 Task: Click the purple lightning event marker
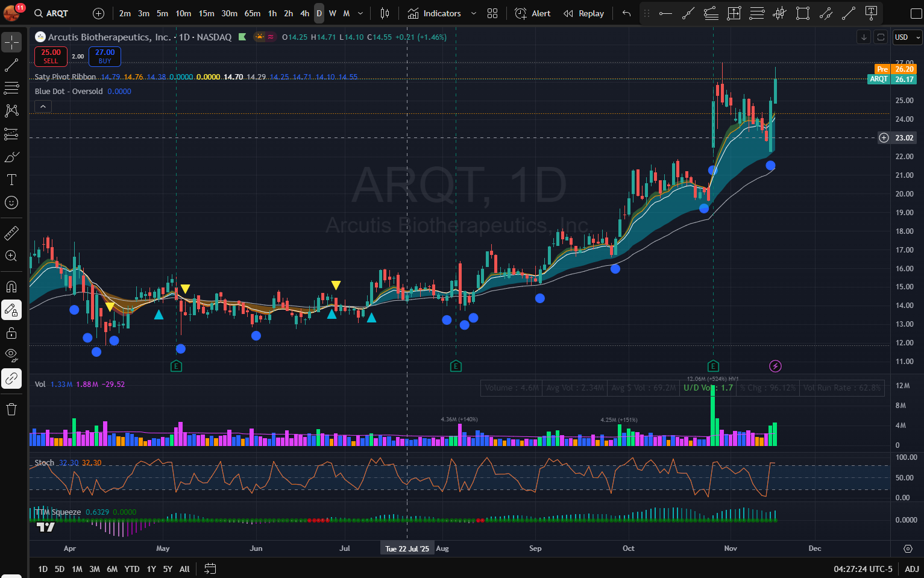coord(776,366)
